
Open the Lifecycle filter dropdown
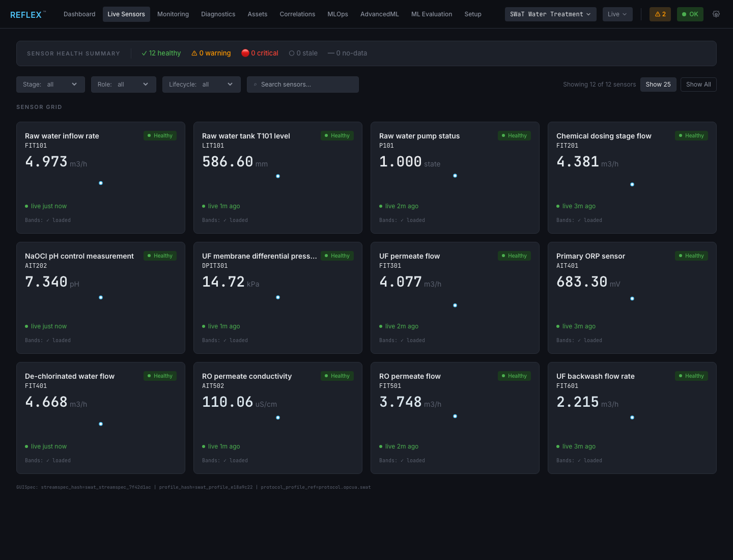coord(201,85)
